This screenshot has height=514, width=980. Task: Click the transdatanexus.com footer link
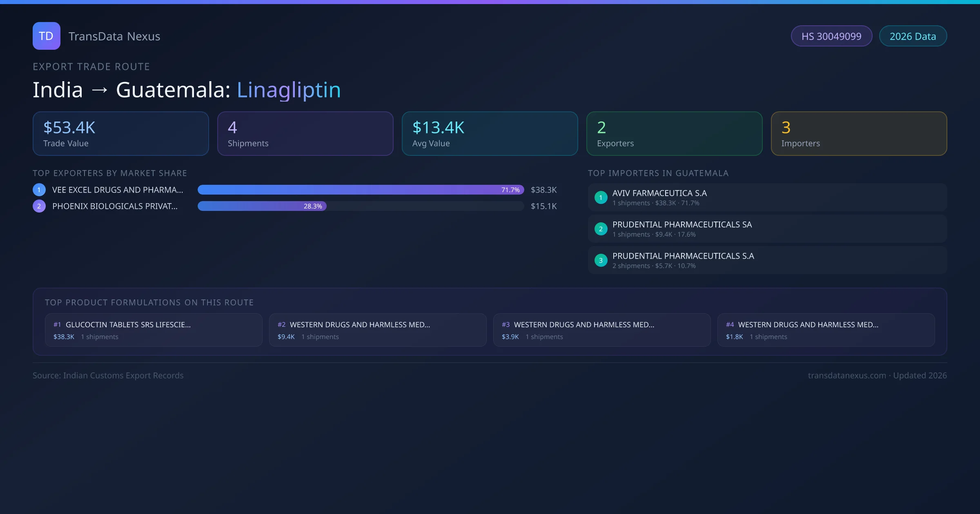click(846, 375)
